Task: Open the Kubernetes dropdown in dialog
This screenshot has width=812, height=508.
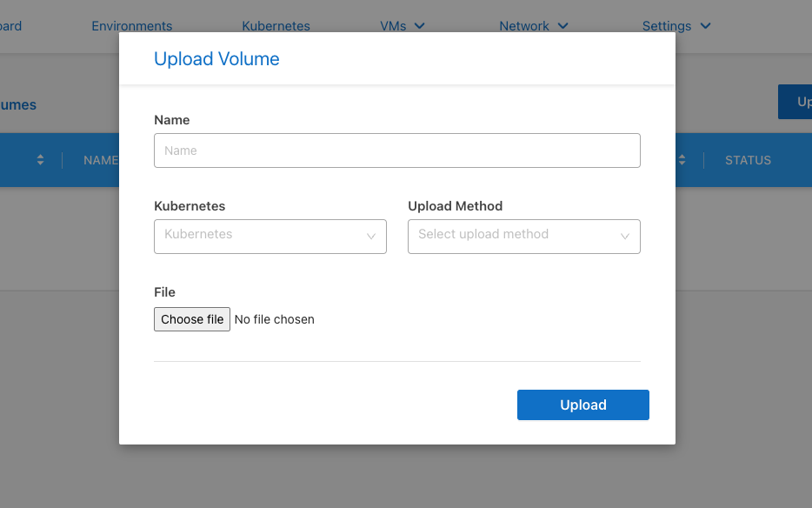Action: 270,237
